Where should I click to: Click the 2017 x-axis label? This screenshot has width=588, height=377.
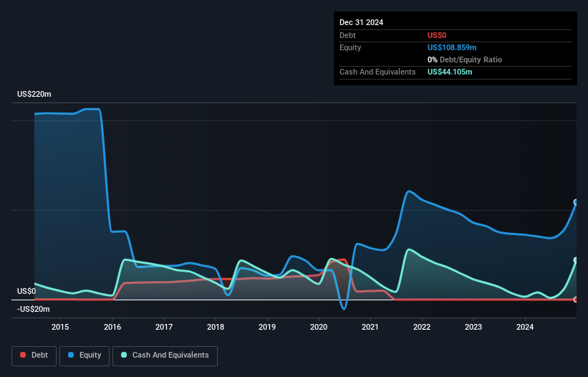pyautogui.click(x=164, y=327)
